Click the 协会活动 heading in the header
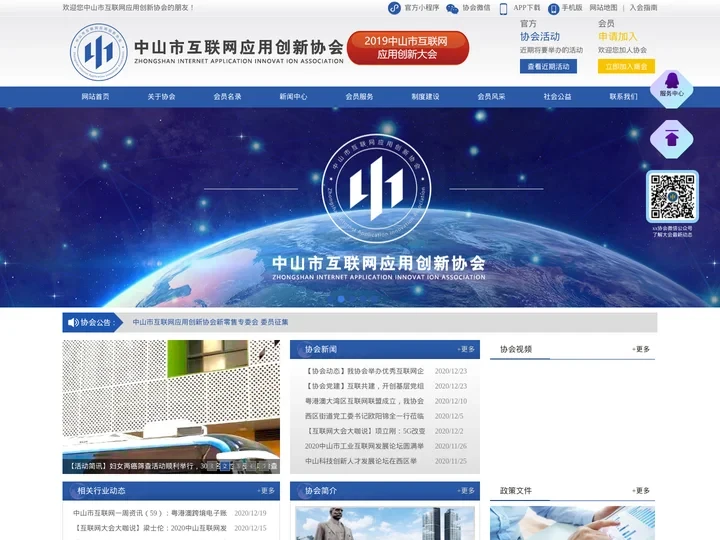 tap(540, 37)
